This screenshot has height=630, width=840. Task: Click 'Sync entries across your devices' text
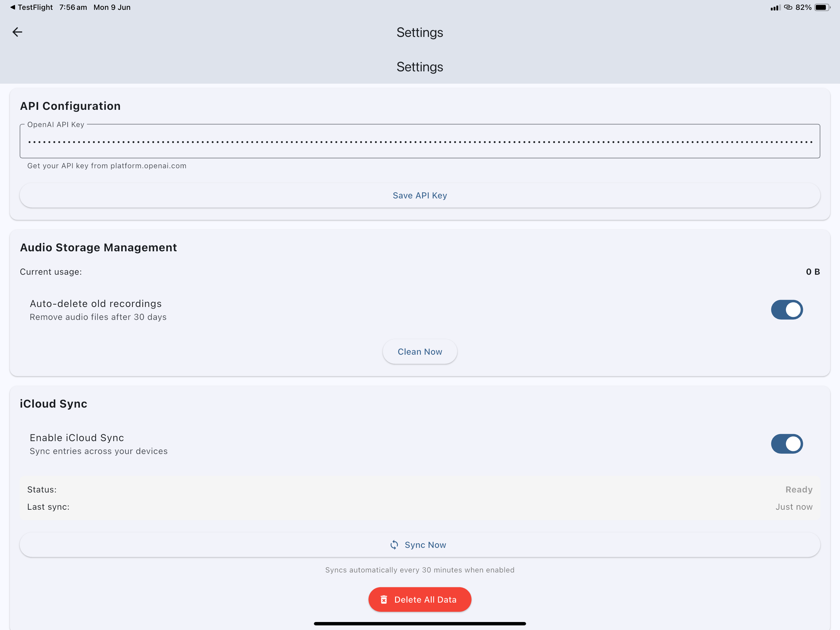pos(99,451)
